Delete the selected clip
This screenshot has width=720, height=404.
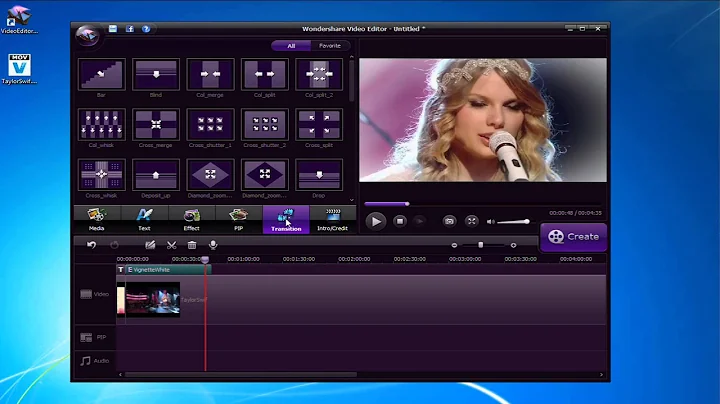point(192,245)
